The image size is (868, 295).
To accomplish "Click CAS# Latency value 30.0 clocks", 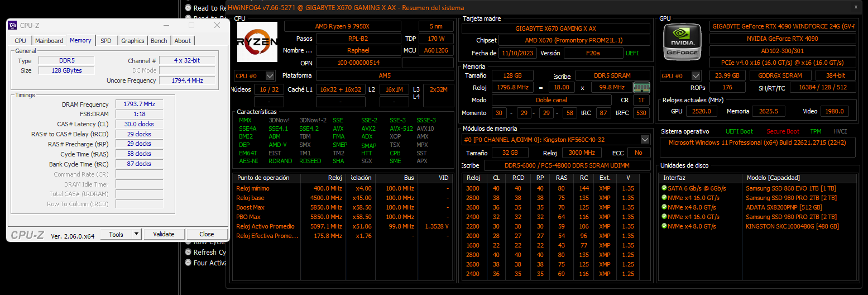I will pyautogui.click(x=139, y=124).
